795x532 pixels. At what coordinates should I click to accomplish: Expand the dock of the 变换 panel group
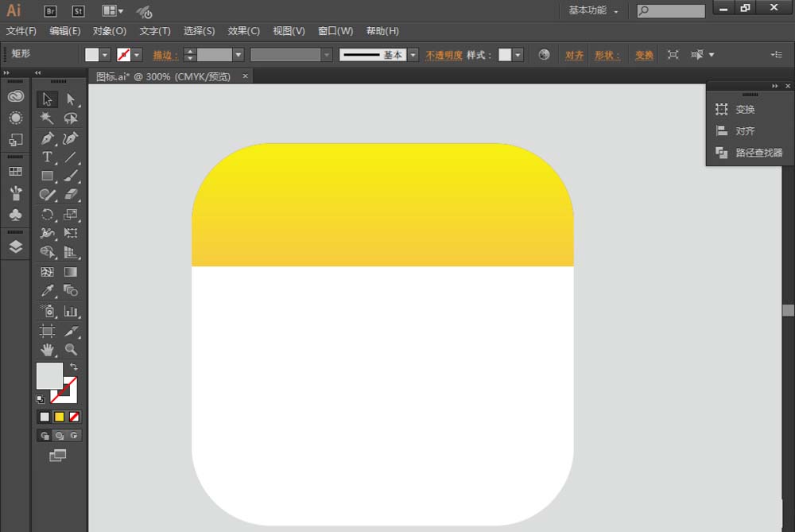pos(774,86)
